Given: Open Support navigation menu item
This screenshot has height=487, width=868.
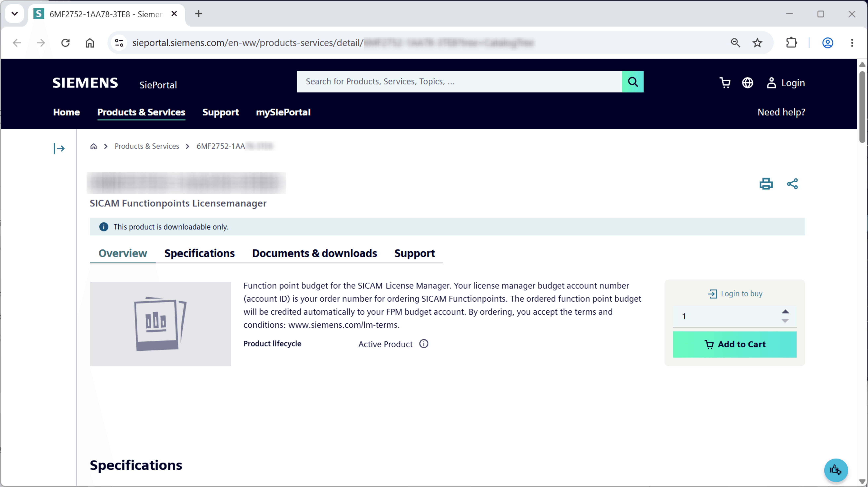Looking at the screenshot, I should [x=220, y=112].
